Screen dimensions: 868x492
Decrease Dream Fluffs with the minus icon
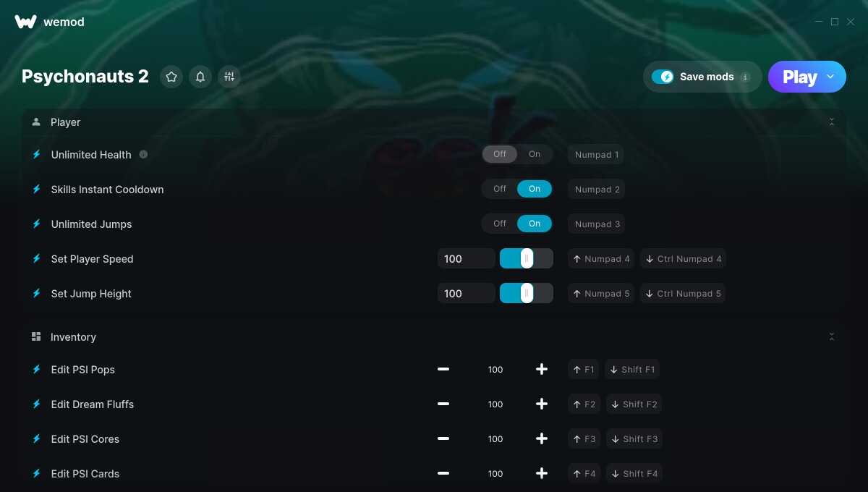(x=443, y=404)
